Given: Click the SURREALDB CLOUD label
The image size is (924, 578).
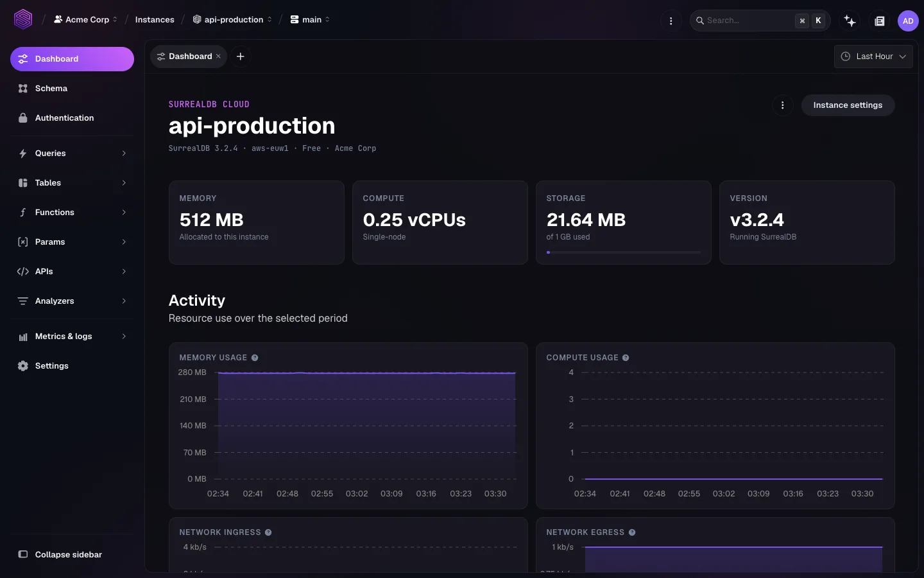Looking at the screenshot, I should (209, 104).
